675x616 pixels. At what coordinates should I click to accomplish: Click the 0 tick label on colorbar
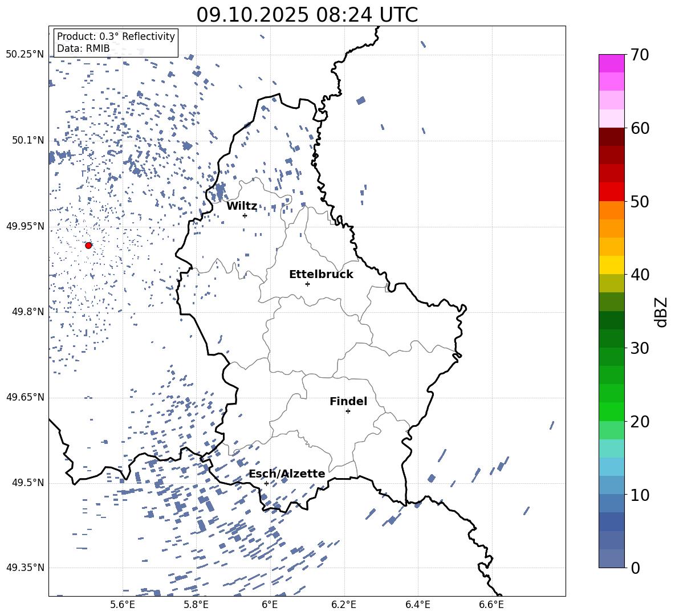coord(635,568)
